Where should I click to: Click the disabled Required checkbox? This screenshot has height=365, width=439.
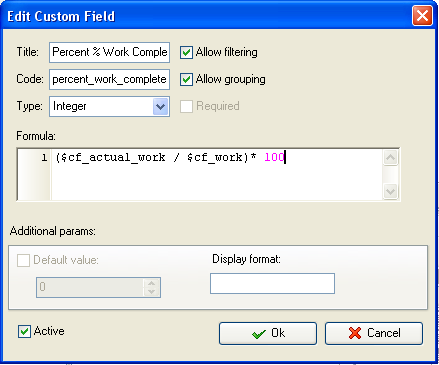186,106
